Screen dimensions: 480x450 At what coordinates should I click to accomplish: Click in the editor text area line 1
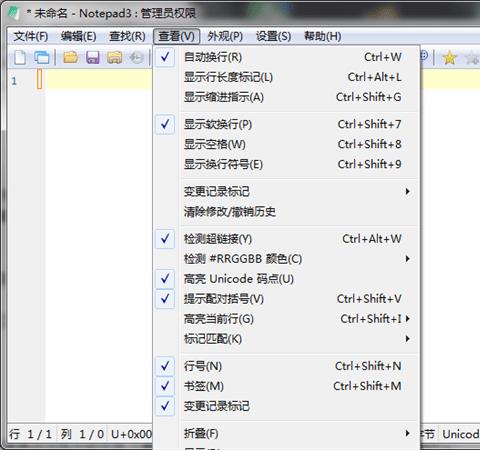pos(99,80)
